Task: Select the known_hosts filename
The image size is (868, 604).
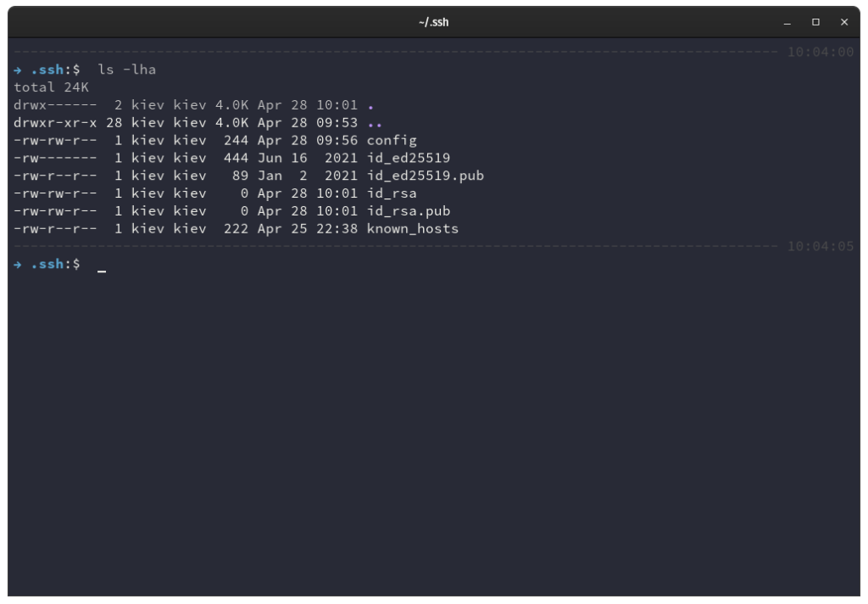Action: point(411,228)
